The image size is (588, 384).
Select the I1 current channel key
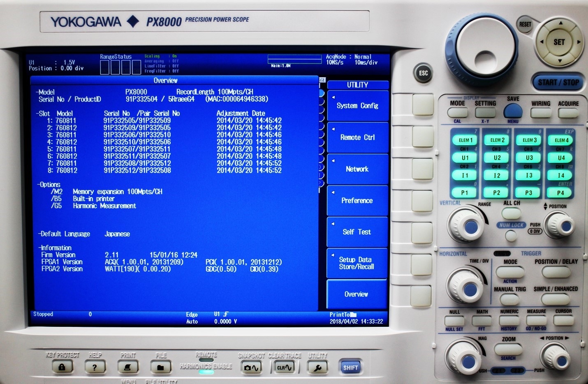pyautogui.click(x=465, y=176)
